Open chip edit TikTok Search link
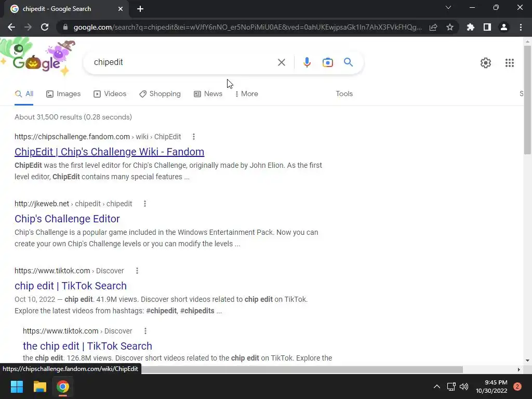This screenshot has width=532, height=399. click(71, 286)
